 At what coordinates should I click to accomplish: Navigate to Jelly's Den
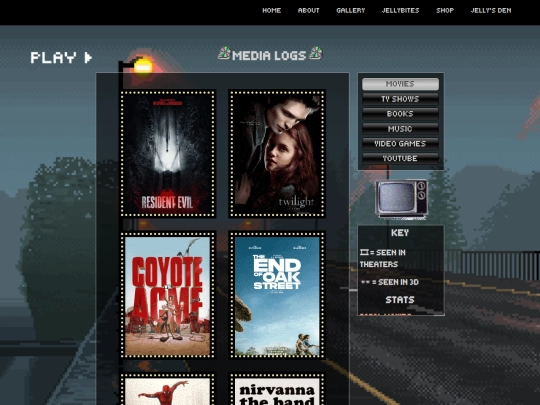click(491, 11)
